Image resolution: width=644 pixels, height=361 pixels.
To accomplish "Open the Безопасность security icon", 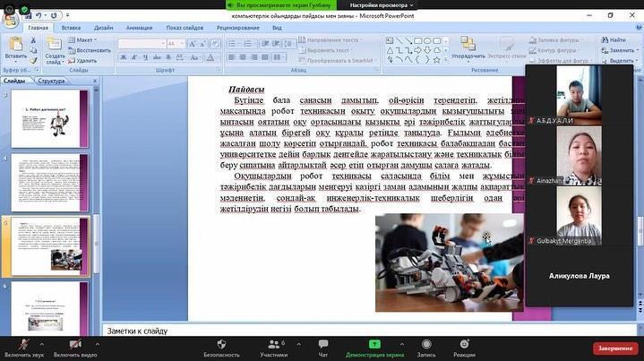I will pyautogui.click(x=221, y=347).
